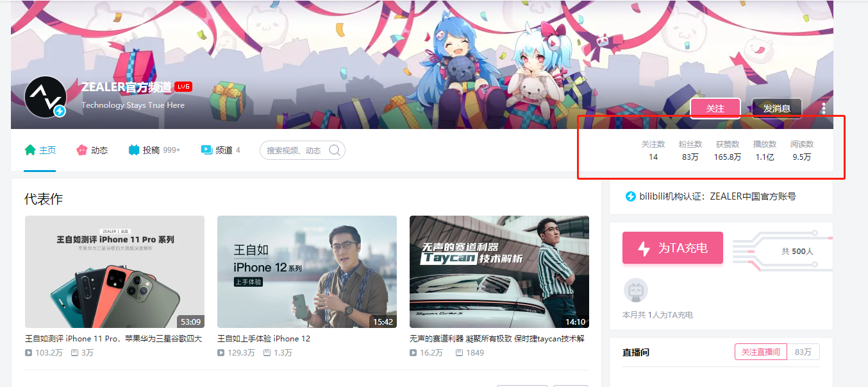Viewport: 868px width, 387px height.
Task: Open the 主页 home tab
Action: pos(40,150)
